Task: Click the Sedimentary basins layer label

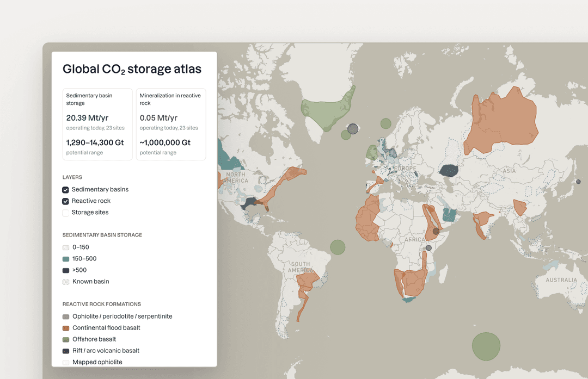Action: [x=100, y=189]
